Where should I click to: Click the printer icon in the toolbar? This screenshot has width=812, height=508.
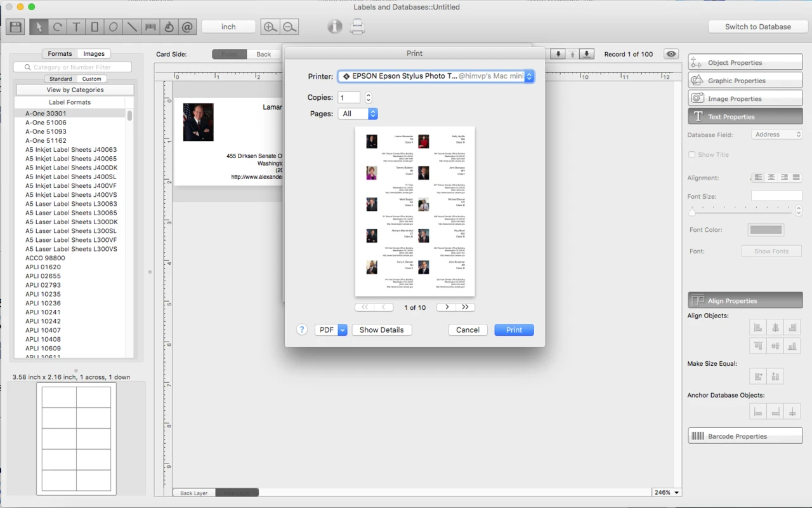357,27
